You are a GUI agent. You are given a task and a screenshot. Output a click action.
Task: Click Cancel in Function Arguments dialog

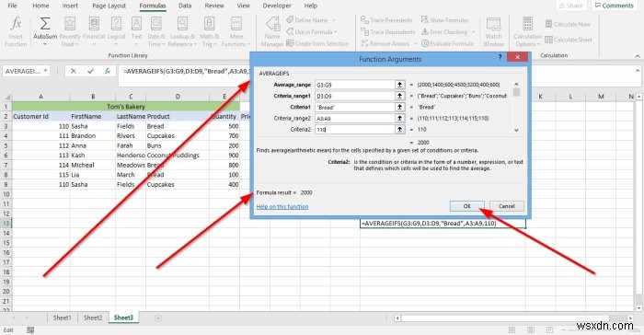(506, 206)
